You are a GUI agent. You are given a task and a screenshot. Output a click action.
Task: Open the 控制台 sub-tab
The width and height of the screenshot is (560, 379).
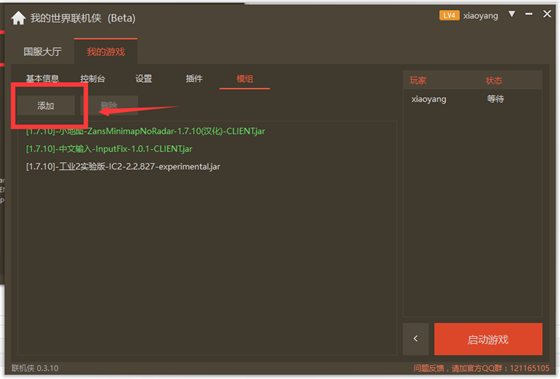click(92, 79)
